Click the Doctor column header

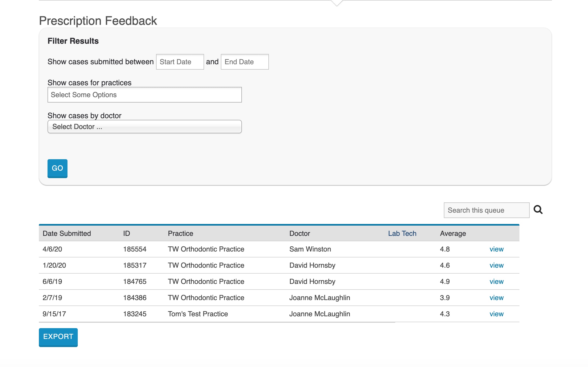(x=299, y=233)
